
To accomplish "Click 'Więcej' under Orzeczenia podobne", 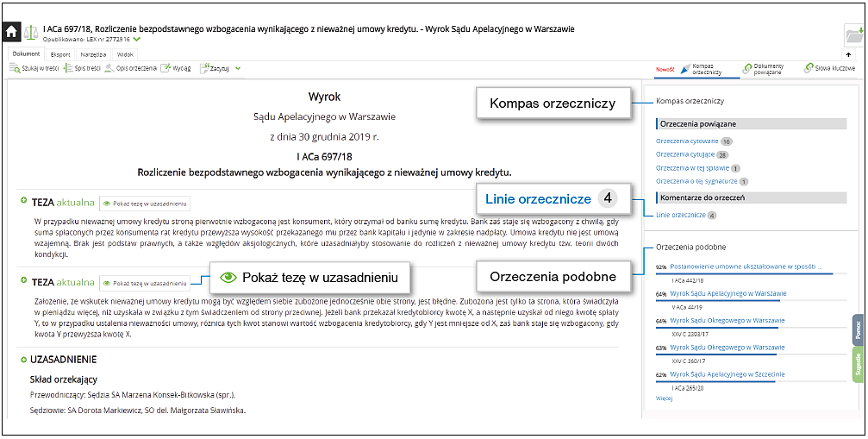I will 664,399.
